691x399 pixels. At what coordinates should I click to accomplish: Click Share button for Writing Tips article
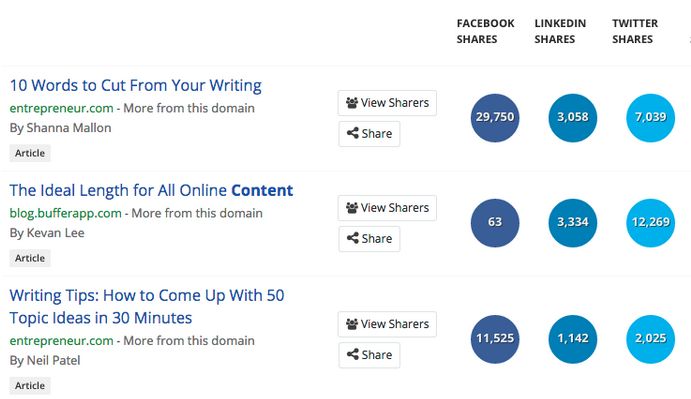click(369, 355)
